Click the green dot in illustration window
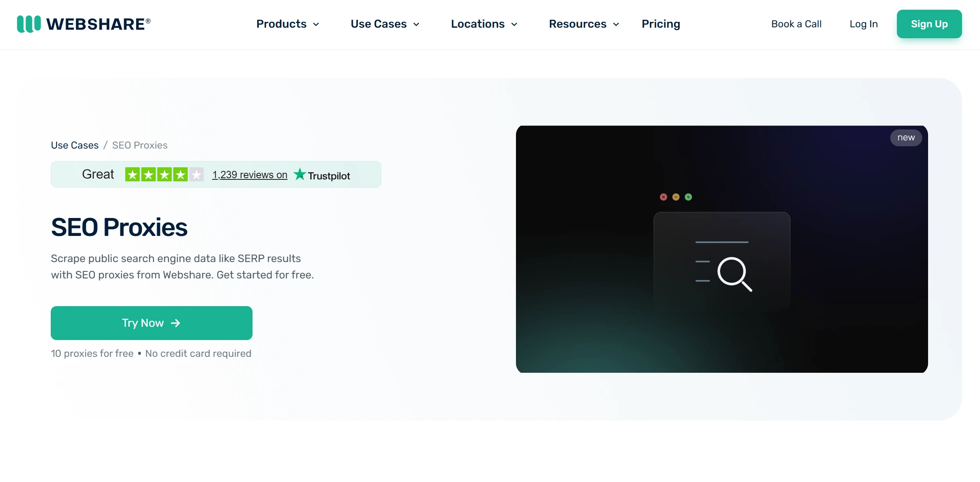This screenshot has width=980, height=482. [688, 197]
